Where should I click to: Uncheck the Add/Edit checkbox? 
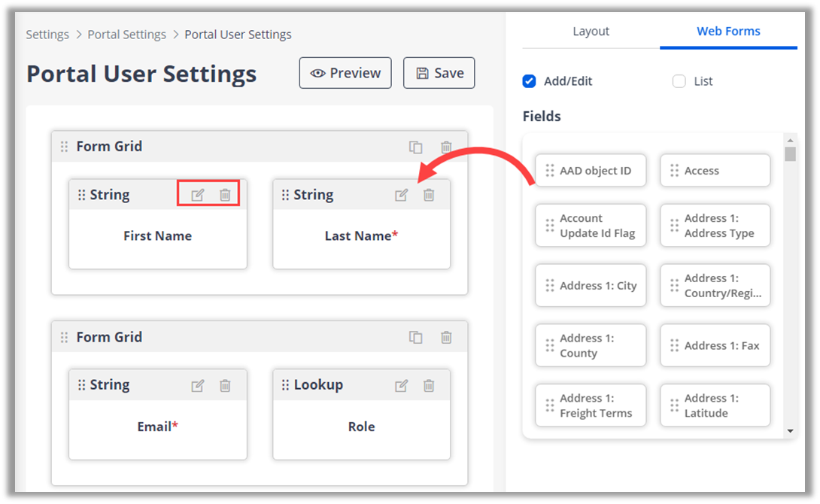[x=529, y=81]
